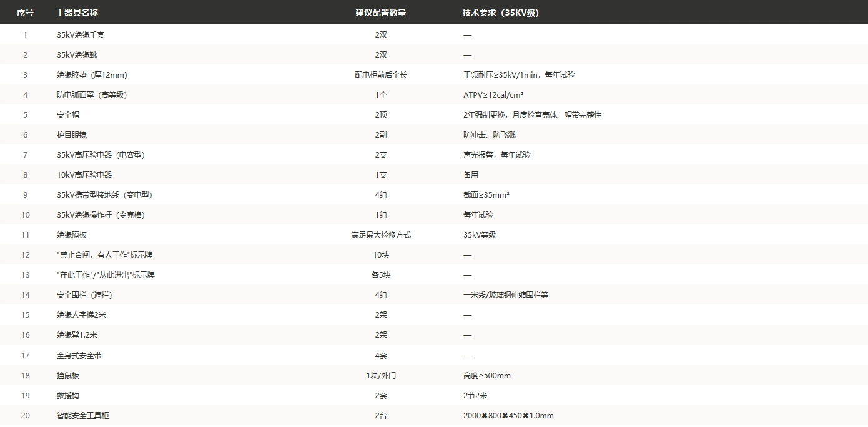Select the "35kV绝缘操作杆（令克棒）" cell
This screenshot has height=427, width=868.
(101, 215)
